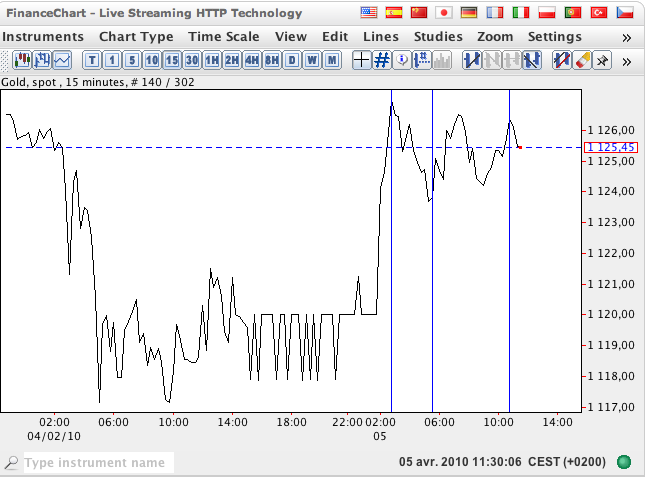Expand the Time Scale menu

(223, 36)
